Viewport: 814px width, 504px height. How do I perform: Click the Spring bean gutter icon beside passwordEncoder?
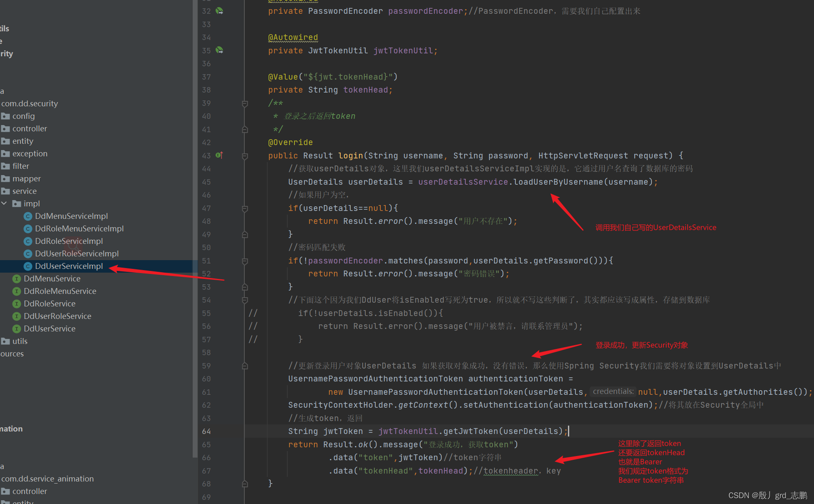click(219, 11)
